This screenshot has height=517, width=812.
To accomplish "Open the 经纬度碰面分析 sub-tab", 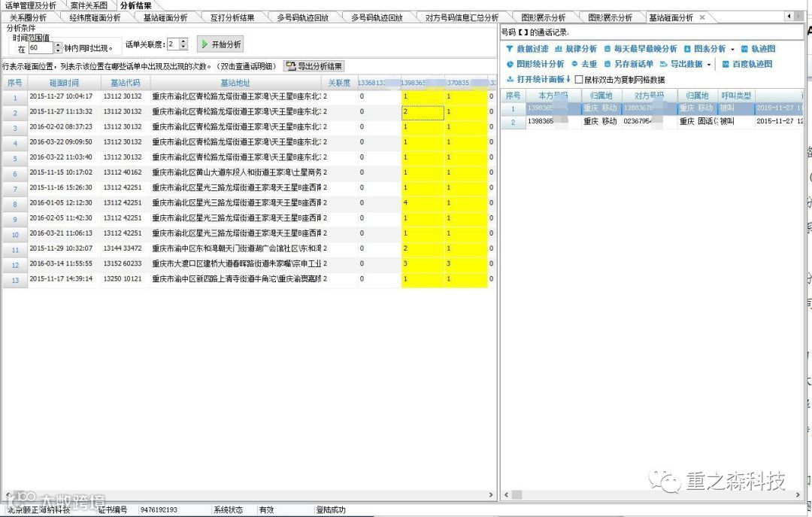I will [x=95, y=17].
